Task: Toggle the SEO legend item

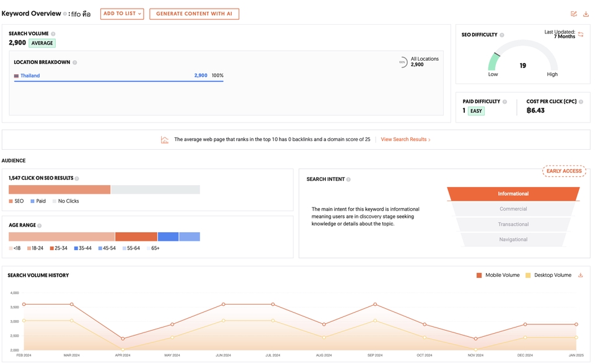Action: pos(16,201)
